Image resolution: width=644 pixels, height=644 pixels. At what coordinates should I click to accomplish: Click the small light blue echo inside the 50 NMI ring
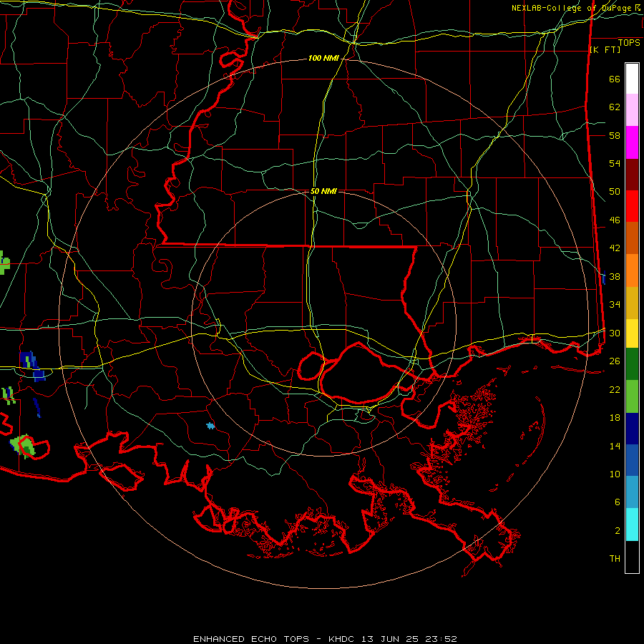[x=210, y=426]
